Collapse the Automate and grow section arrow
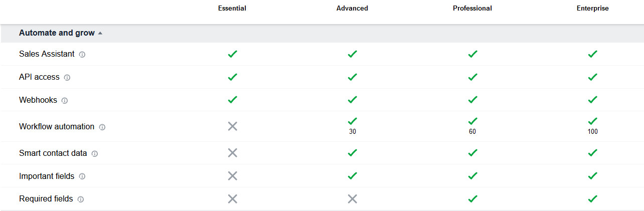This screenshot has height=211, width=644. [100, 33]
